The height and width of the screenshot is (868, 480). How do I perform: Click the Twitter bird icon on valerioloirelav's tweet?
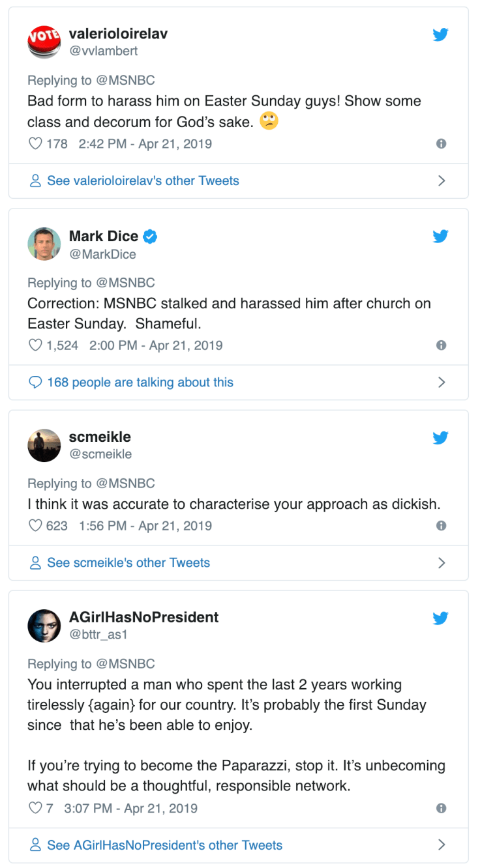point(441,35)
